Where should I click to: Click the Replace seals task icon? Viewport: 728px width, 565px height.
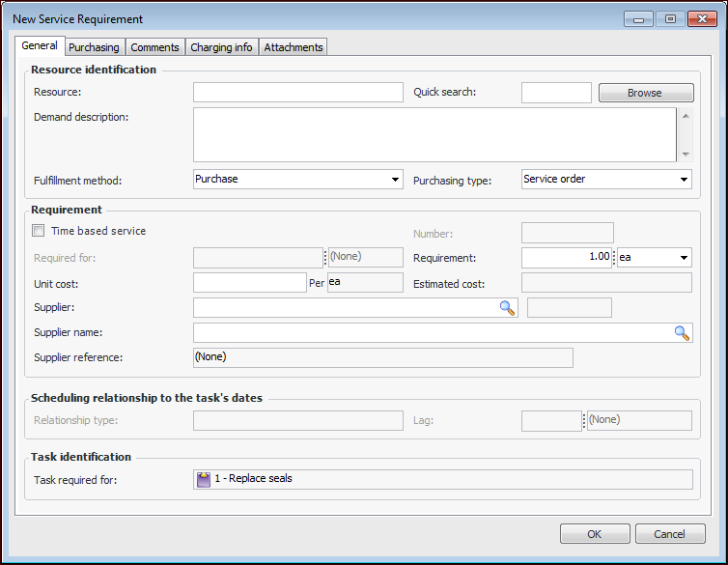point(204,479)
